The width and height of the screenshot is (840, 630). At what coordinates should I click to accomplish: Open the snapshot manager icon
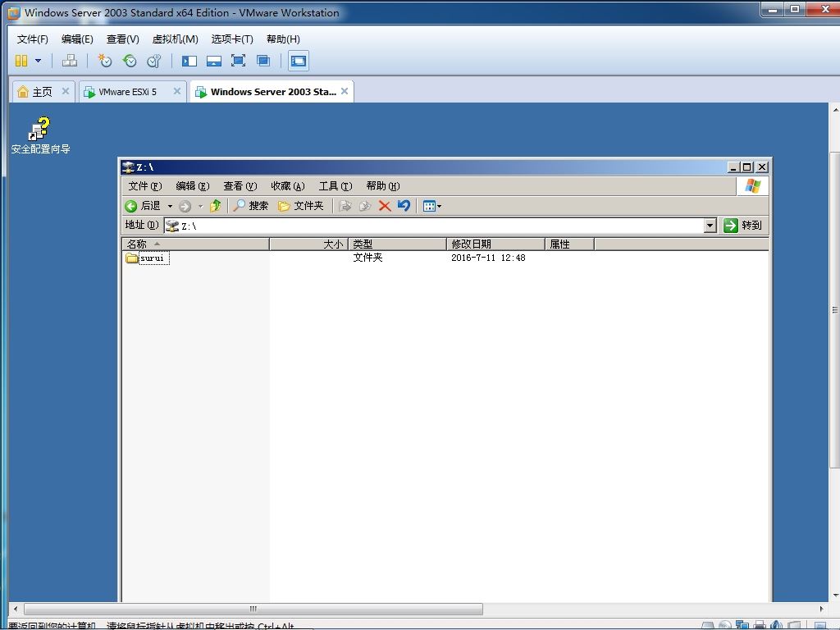pyautogui.click(x=154, y=61)
